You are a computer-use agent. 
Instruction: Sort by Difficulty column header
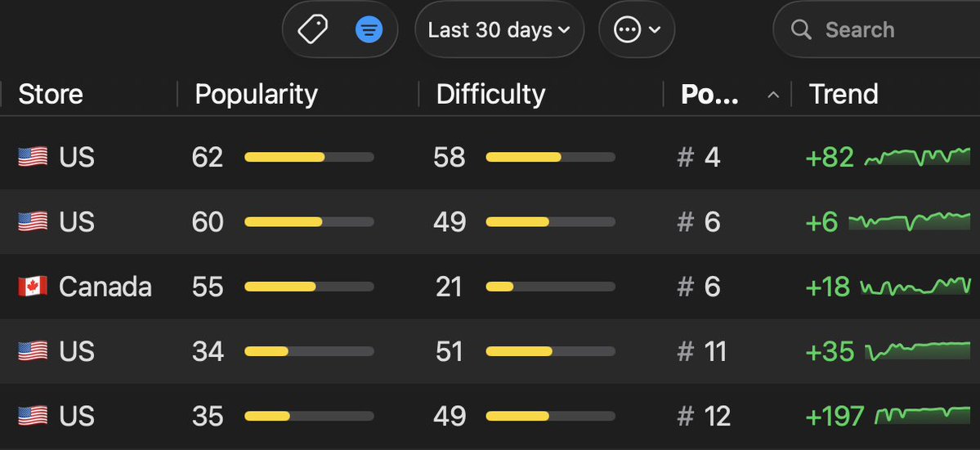[x=490, y=94]
